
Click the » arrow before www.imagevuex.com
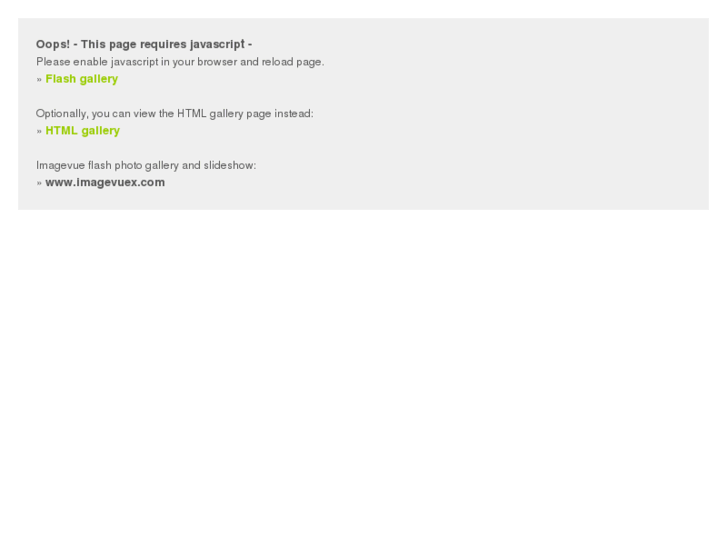[x=39, y=183]
